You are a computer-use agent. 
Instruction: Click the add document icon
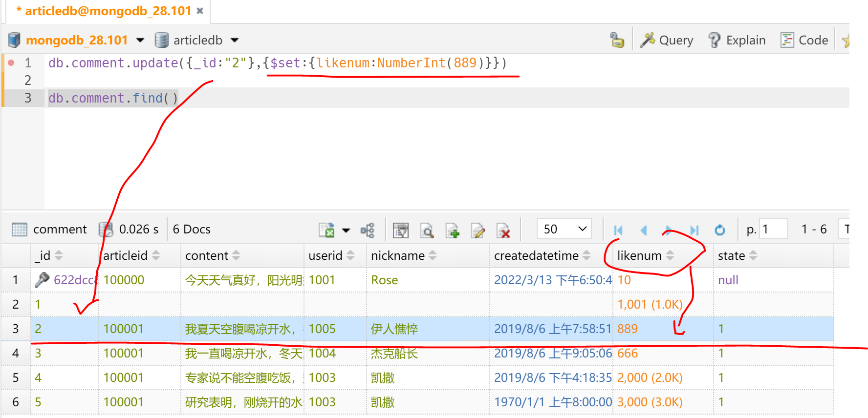tap(452, 230)
